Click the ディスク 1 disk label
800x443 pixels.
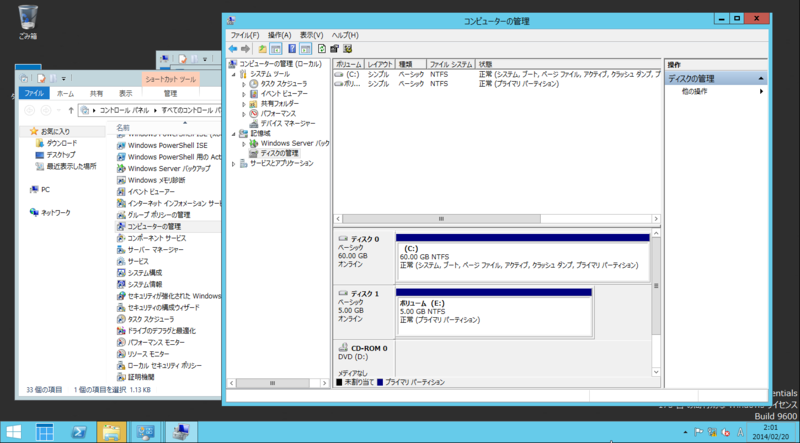(364, 294)
